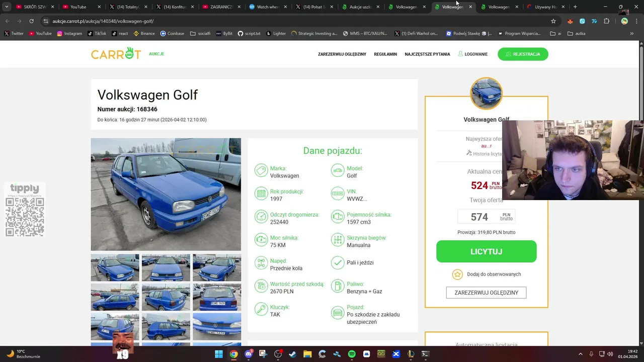Screen dimensions: 644x362
Task: Go back to the previous page
Action: 7,21
